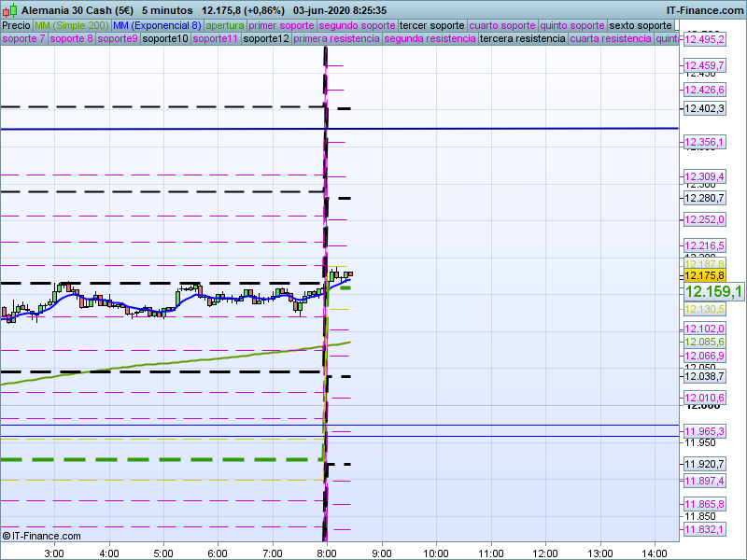Click the 12.402,3 price label on axis
Viewport: 747px width, 560px height.
[x=704, y=109]
